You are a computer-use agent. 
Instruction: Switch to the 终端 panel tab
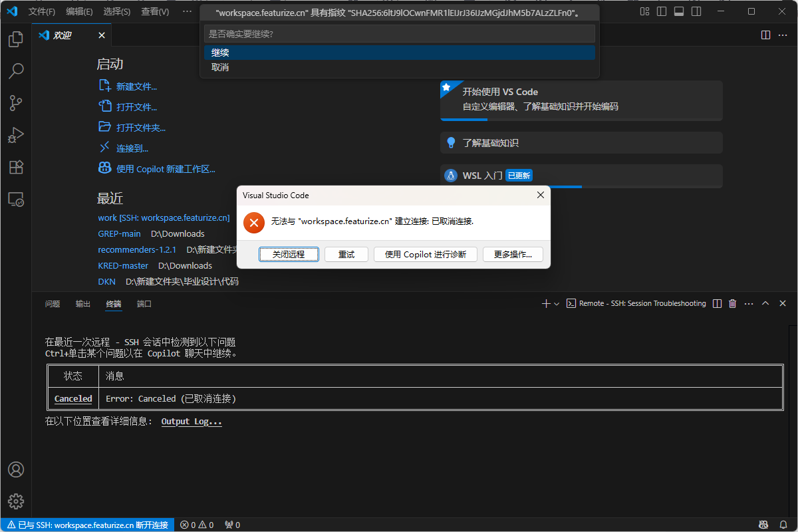[x=114, y=304]
